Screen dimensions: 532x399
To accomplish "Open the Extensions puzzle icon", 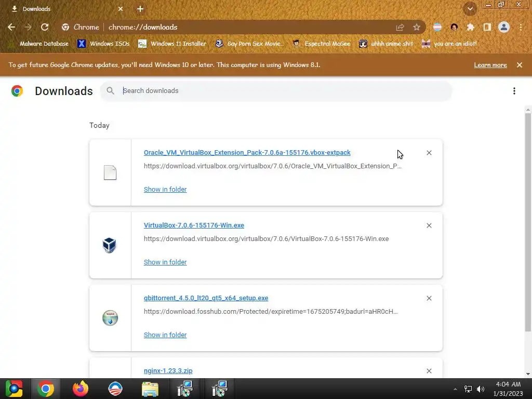I will [x=470, y=27].
